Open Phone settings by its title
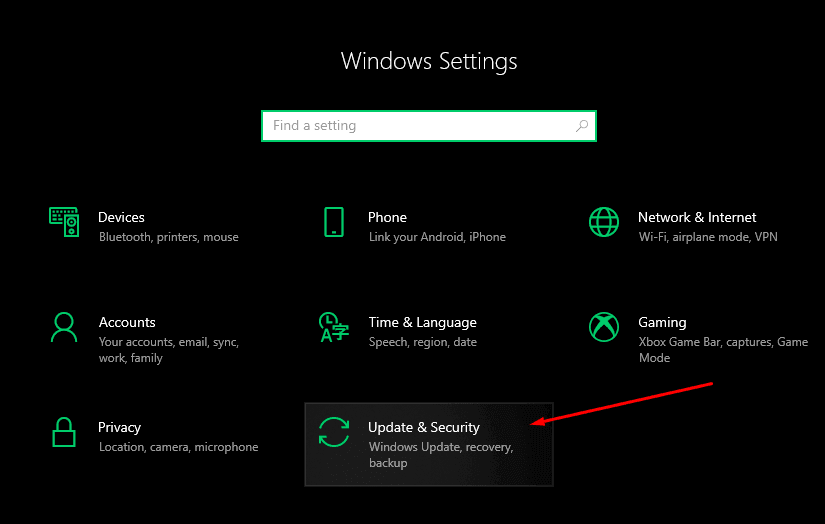Screen dimensions: 825x524 387,217
